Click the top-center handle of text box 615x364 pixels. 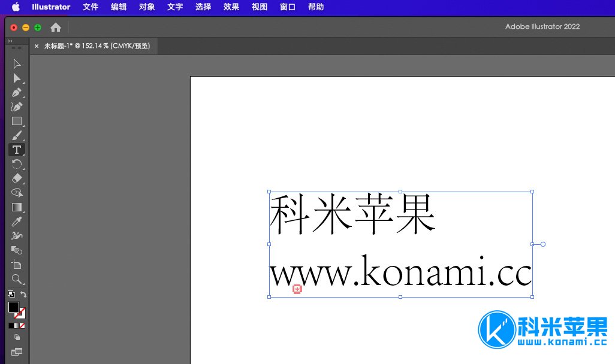400,192
